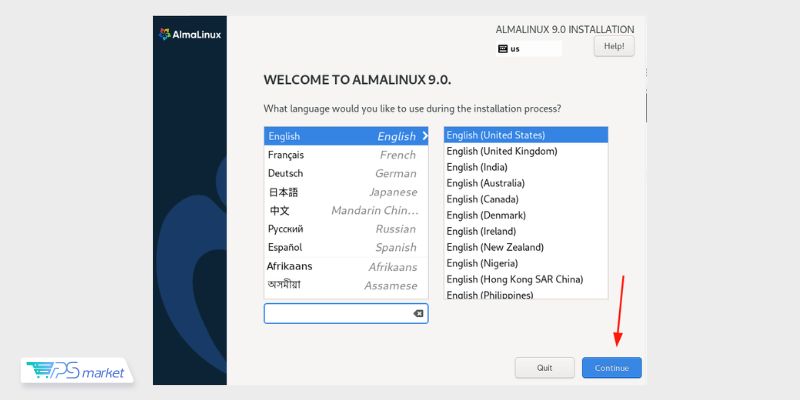Image resolution: width=800 pixels, height=400 pixels.
Task: Choose English (Canada) locale
Action: 526,199
